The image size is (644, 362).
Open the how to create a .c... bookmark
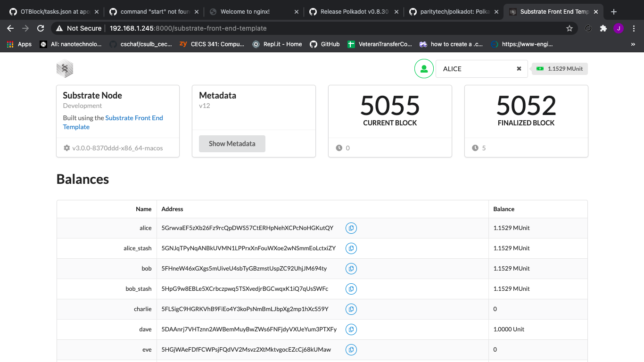tap(451, 44)
